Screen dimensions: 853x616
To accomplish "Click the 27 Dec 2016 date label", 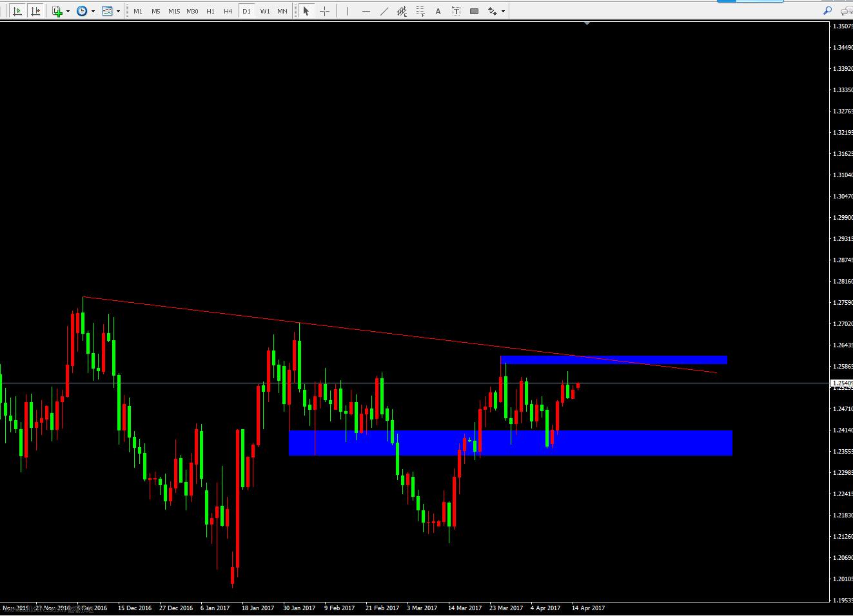I will (176, 608).
